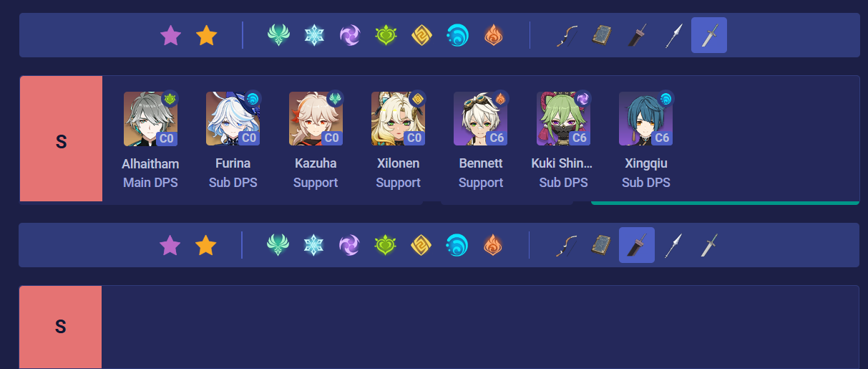
Task: Toggle the highlighted sword weapon filter in top bar
Action: (709, 35)
